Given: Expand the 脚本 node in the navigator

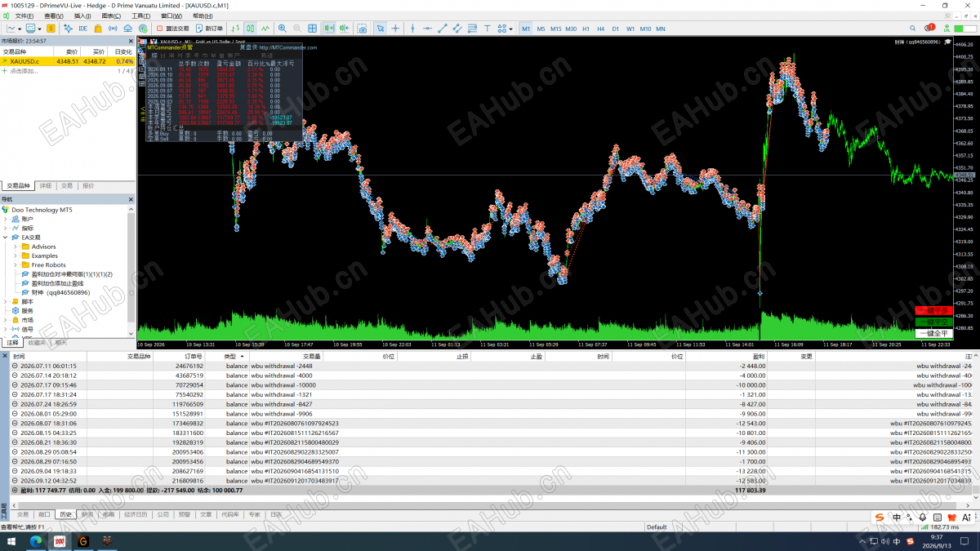Looking at the screenshot, I should pyautogui.click(x=6, y=301).
